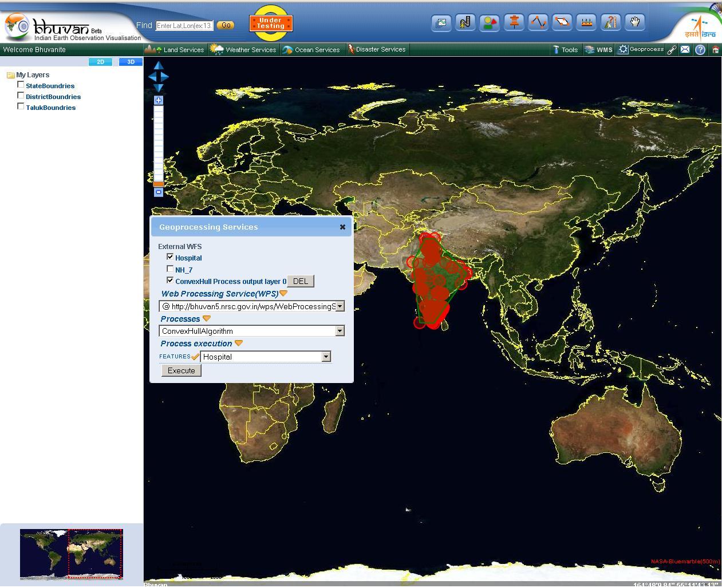Select the hand pan tool

[x=635, y=23]
